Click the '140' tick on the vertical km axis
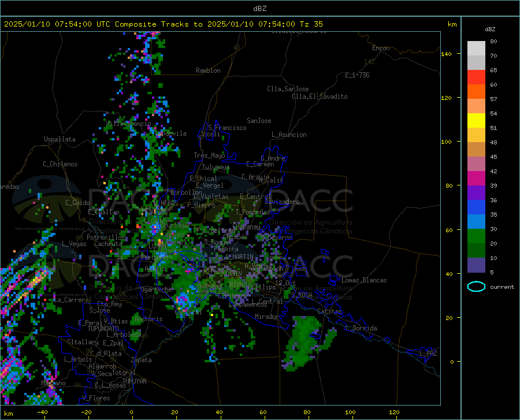The height and width of the screenshot is (420, 520). click(447, 54)
